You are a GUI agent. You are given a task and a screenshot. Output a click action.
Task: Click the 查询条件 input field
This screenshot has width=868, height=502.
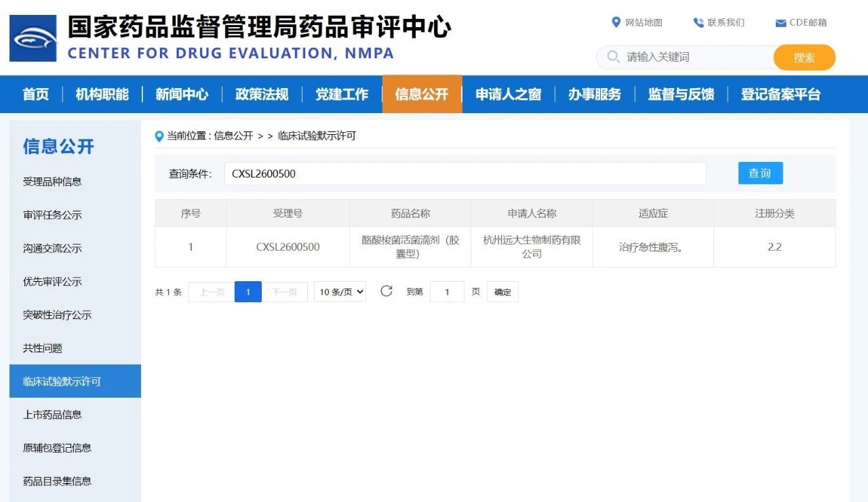click(x=465, y=173)
